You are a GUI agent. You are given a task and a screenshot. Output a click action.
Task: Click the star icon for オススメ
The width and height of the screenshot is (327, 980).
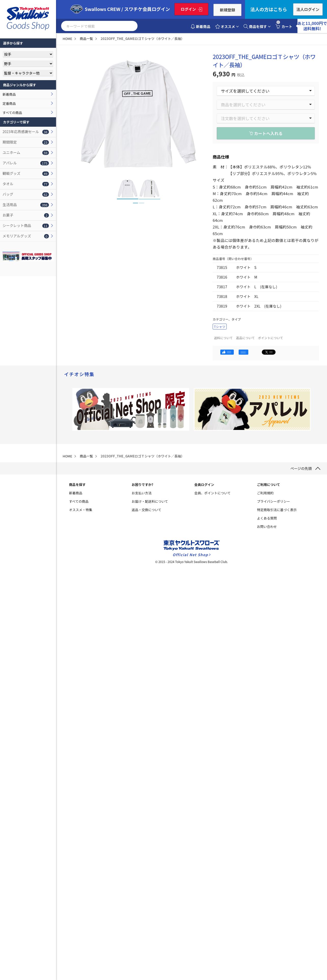[x=217, y=27]
